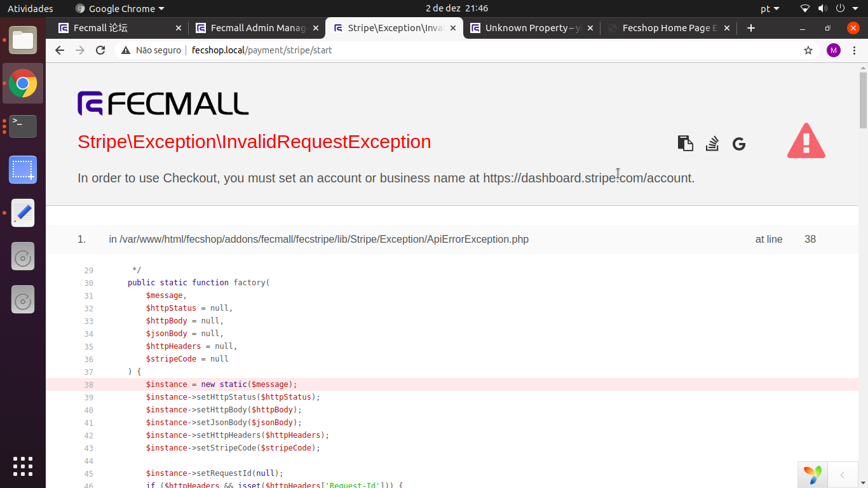
Task: Click the page vertical scrollbar thumb
Action: pos(863,100)
